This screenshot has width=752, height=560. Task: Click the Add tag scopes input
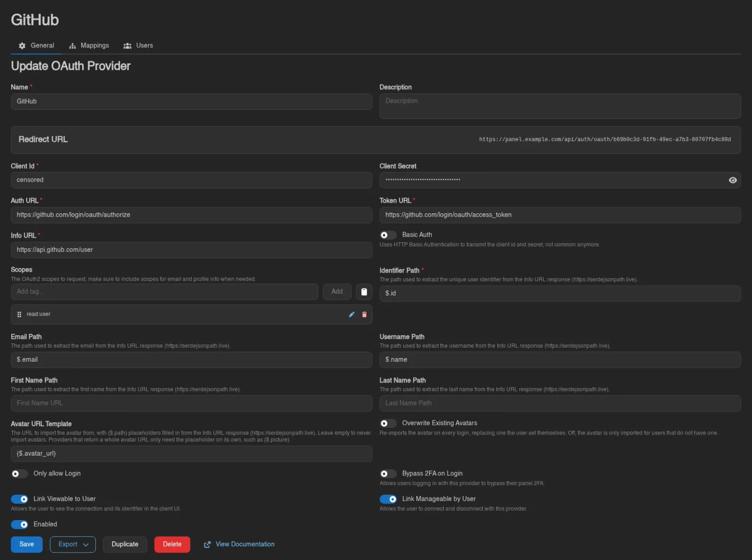click(164, 292)
